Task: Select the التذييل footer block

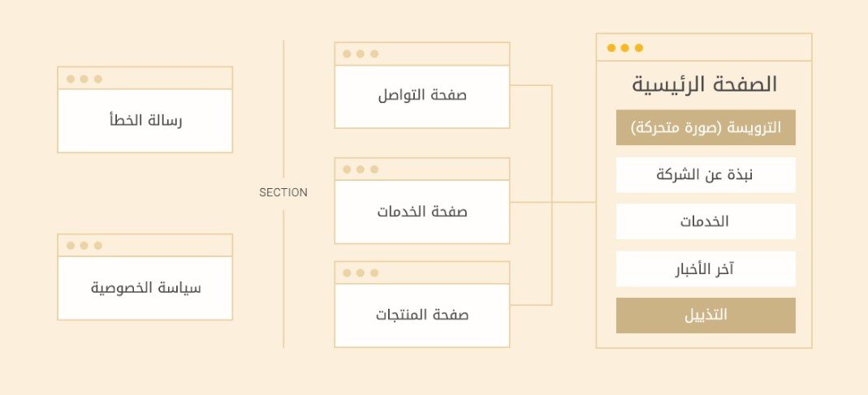Action: point(705,316)
